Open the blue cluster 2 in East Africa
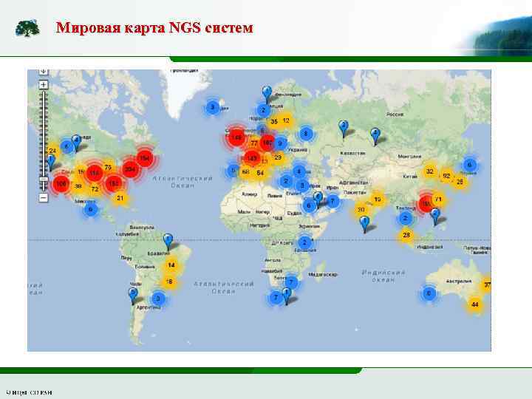The height and width of the screenshot is (399, 532). point(304,242)
